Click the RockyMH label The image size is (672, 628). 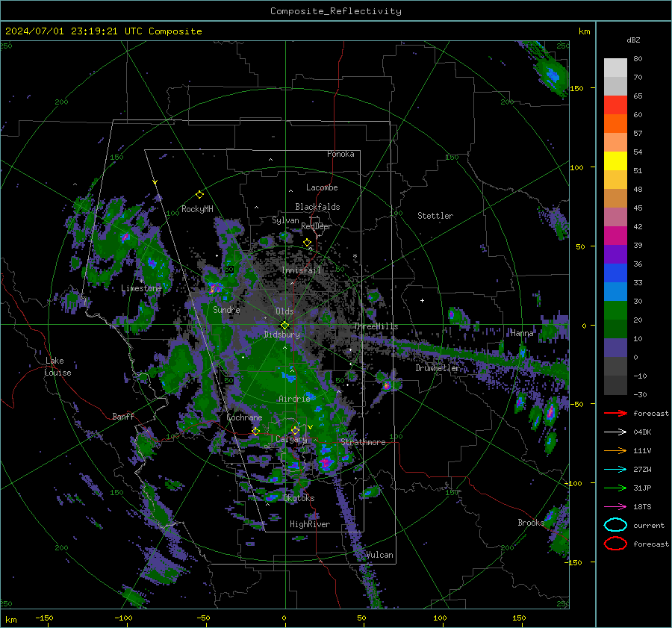click(197, 209)
